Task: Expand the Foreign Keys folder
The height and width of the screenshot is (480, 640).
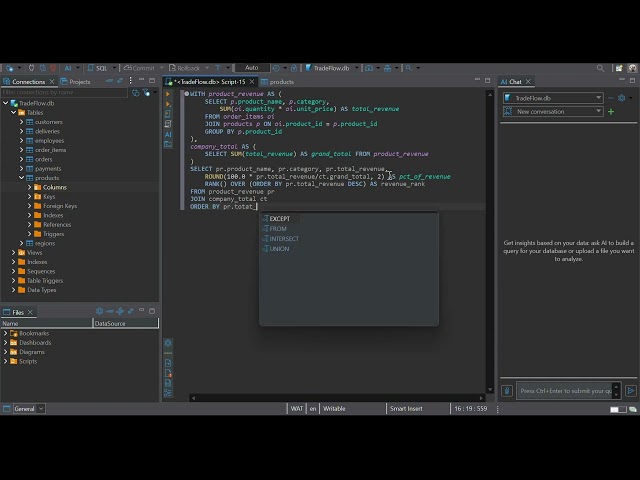Action: [x=29, y=206]
